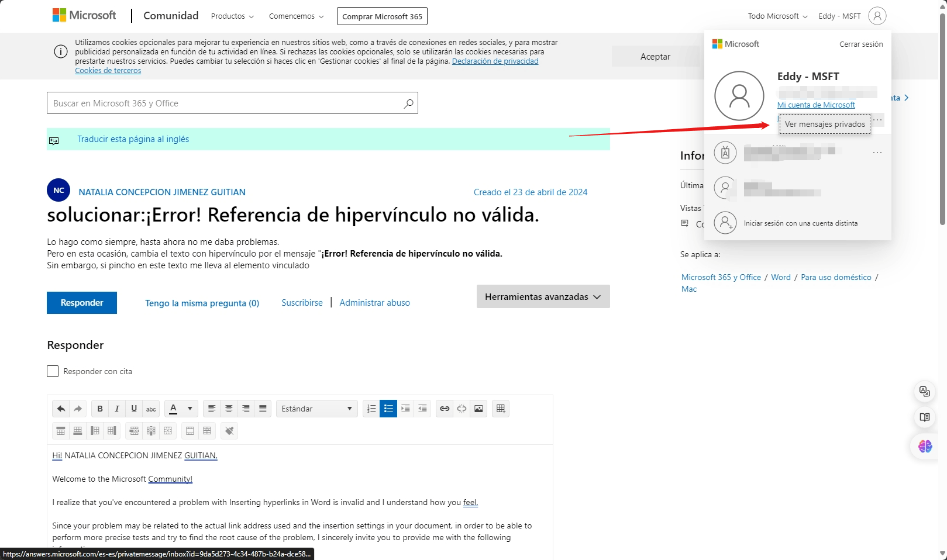This screenshot has width=947, height=560.
Task: Align reply text to the right
Action: pos(246,409)
